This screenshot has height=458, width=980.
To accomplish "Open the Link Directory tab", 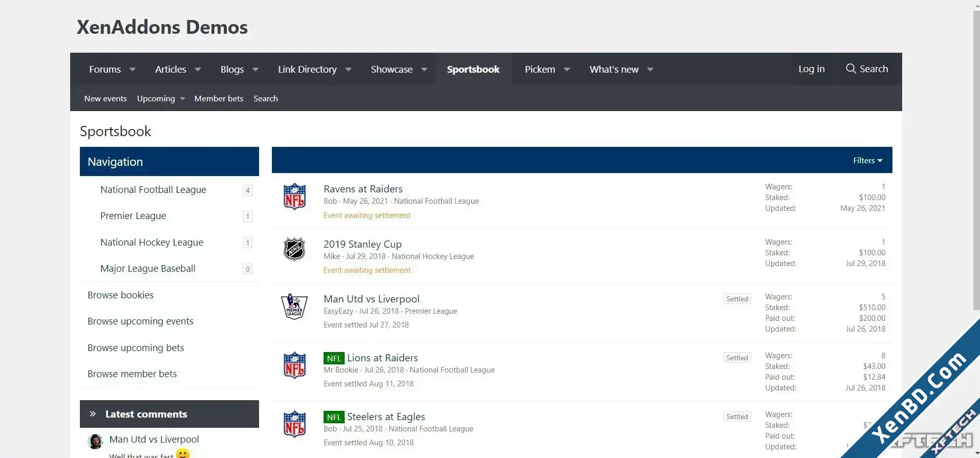I will pyautogui.click(x=307, y=69).
